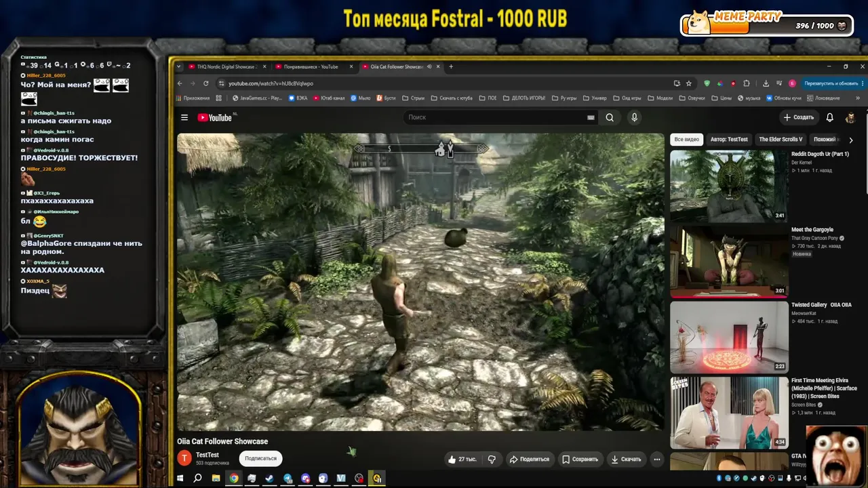Click the Chrome address bar URL

[271, 83]
